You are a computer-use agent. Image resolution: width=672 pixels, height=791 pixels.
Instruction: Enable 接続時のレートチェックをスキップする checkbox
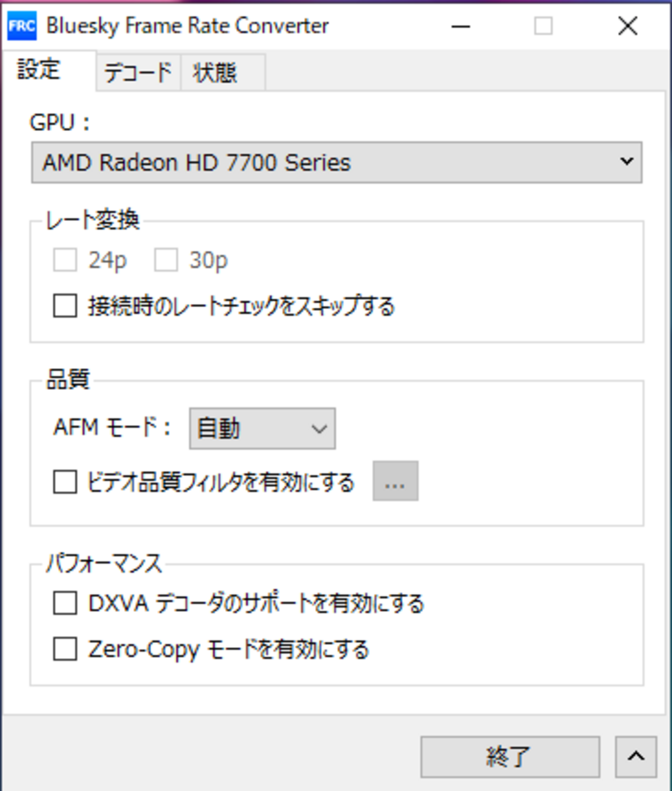point(65,306)
